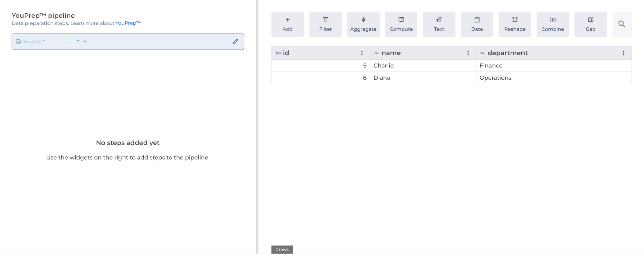Open the name column options menu
Viewport: 644px width, 254px height.
click(x=468, y=53)
